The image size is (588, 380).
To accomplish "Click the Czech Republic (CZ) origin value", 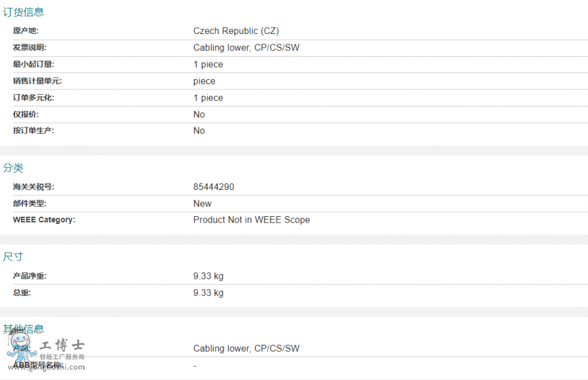I will [236, 31].
